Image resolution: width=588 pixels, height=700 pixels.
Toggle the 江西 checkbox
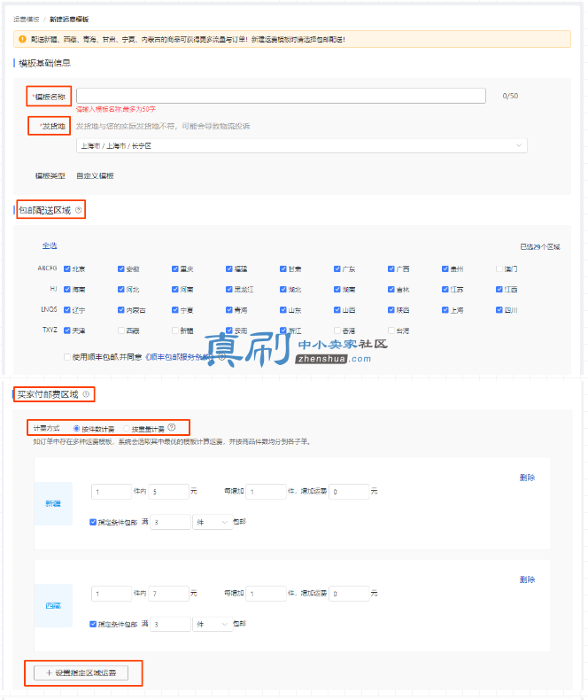click(x=499, y=289)
